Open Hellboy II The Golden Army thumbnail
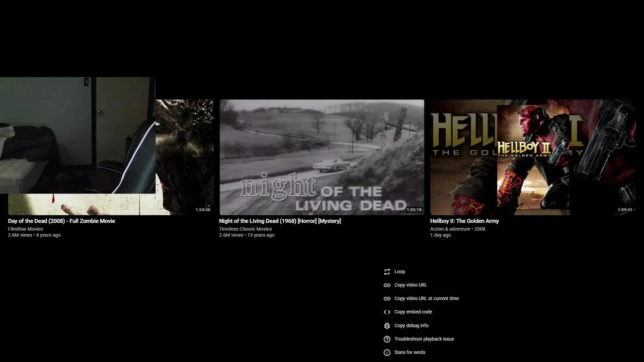Screen dimensions: 644x362 point(533,157)
